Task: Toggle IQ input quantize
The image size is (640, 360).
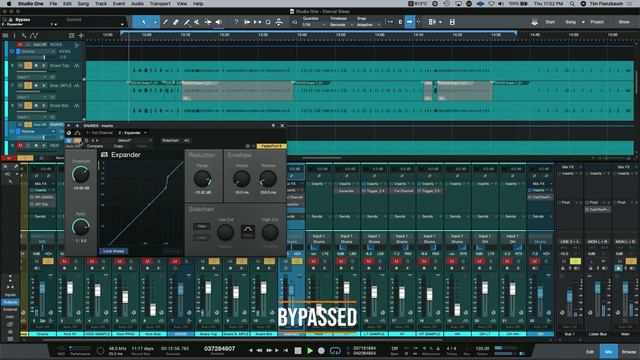Action: 294,22
